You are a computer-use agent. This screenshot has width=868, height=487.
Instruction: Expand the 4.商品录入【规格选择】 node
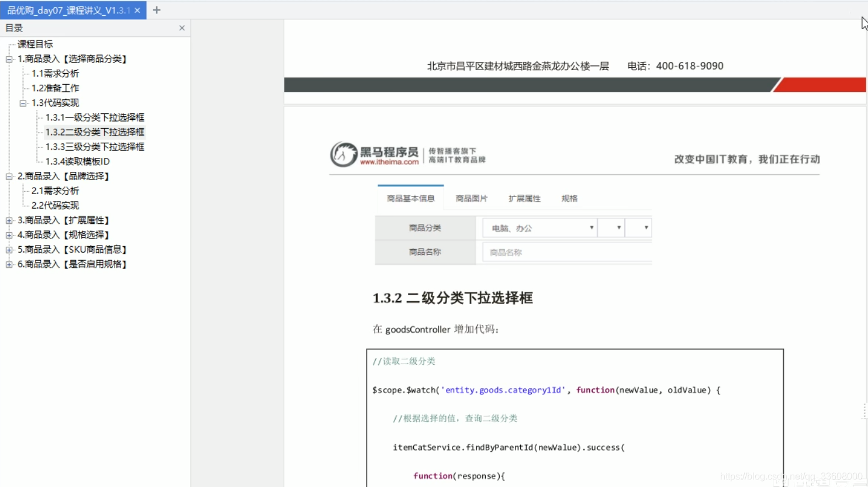(9, 235)
